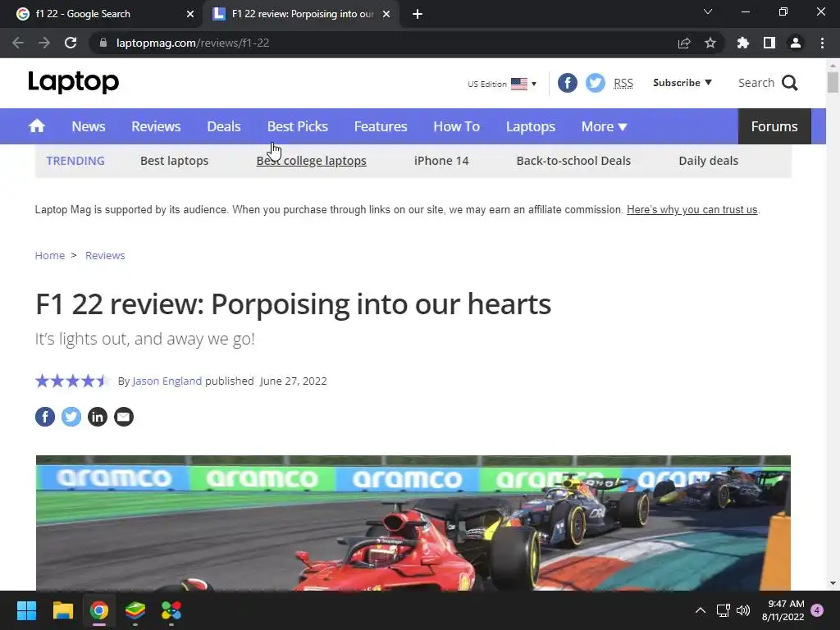Open trending Best laptops link
Viewport: 840px width, 630px height.
(x=174, y=161)
